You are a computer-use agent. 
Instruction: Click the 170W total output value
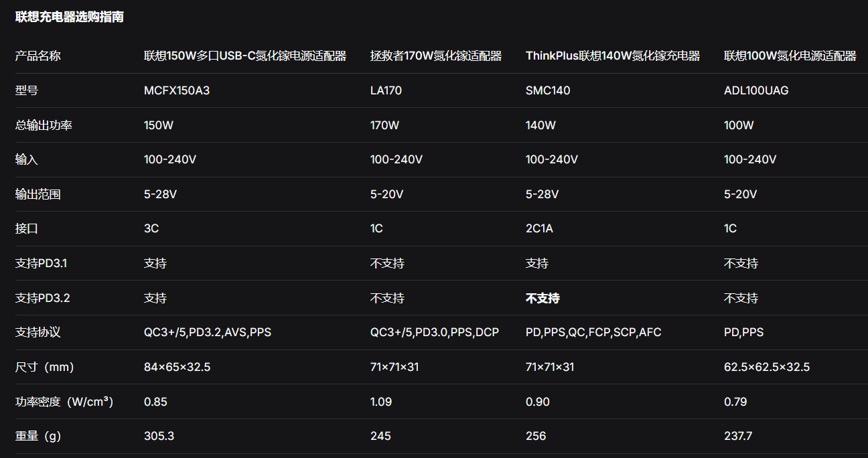(x=384, y=125)
